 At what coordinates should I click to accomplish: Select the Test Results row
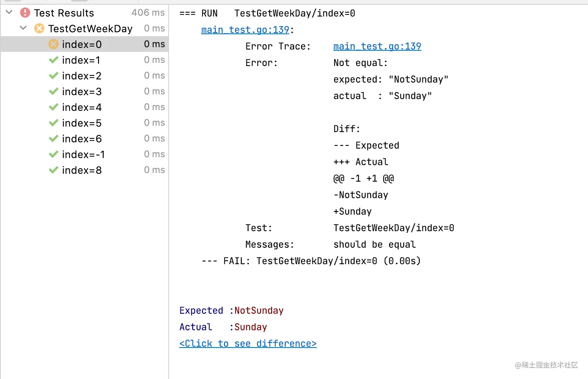click(x=85, y=13)
